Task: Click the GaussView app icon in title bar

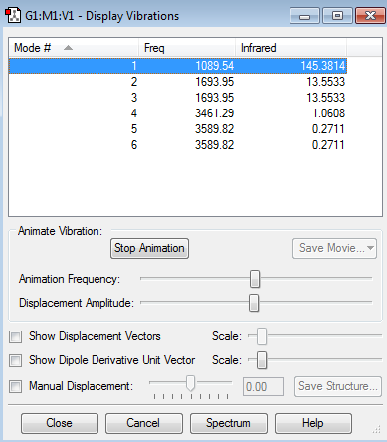Action: click(x=13, y=16)
